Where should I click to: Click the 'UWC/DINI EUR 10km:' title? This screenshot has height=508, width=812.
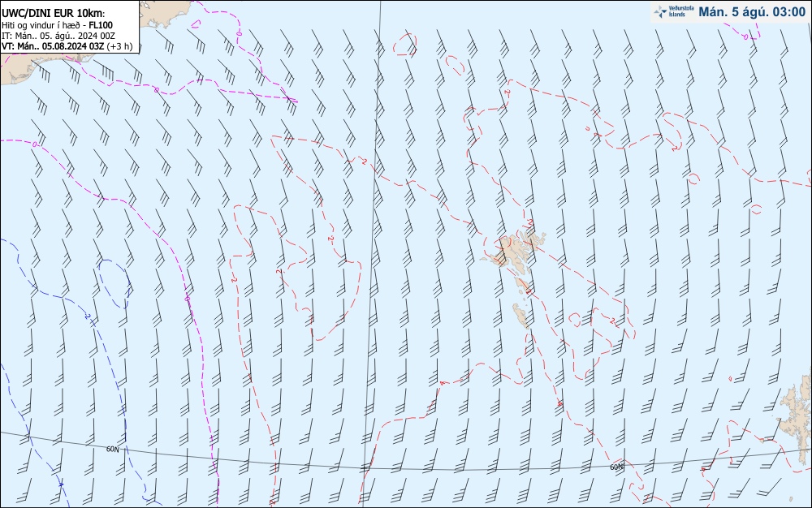54,14
